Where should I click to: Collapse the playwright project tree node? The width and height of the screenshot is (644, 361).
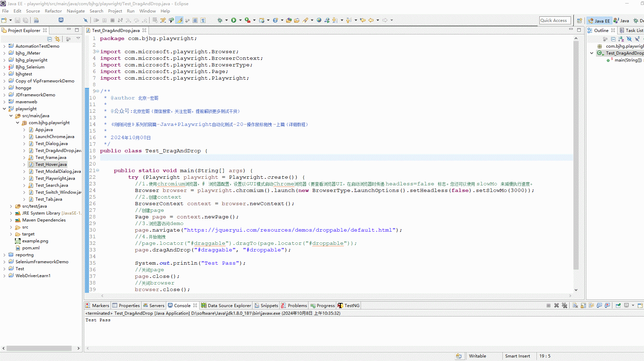(x=5, y=109)
